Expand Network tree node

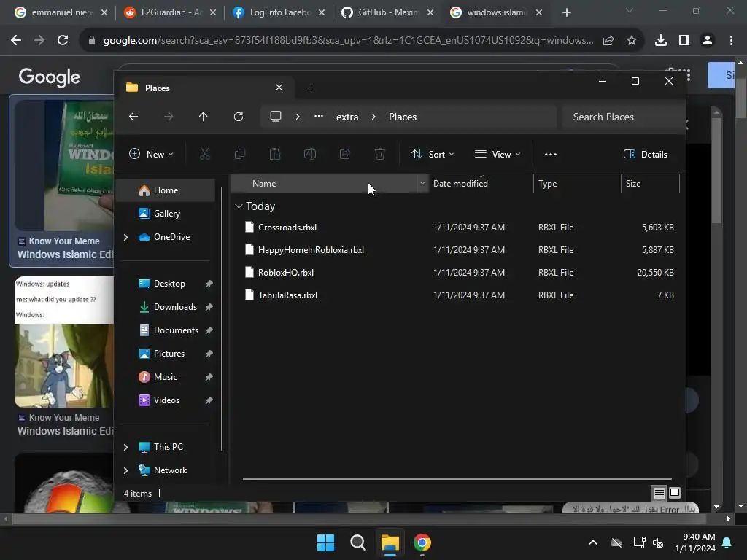(125, 470)
